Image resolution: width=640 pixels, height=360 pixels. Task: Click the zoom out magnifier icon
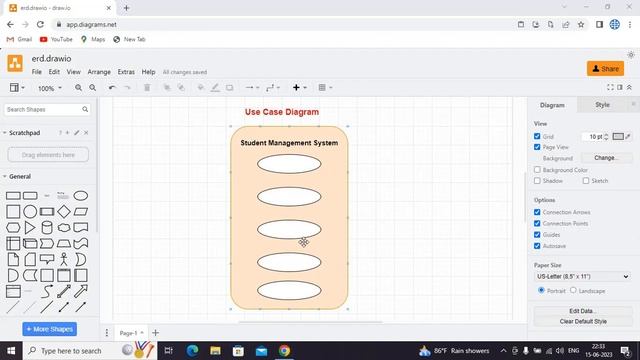(x=93, y=88)
